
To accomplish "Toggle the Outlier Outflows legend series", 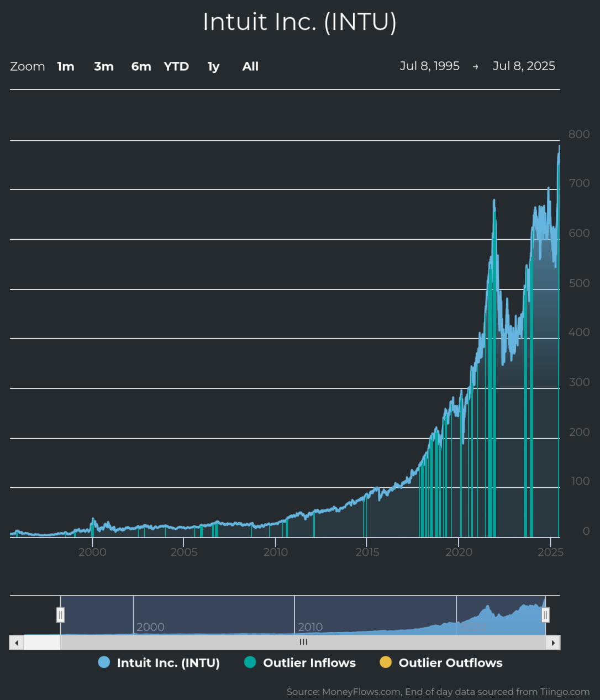I will click(x=441, y=663).
